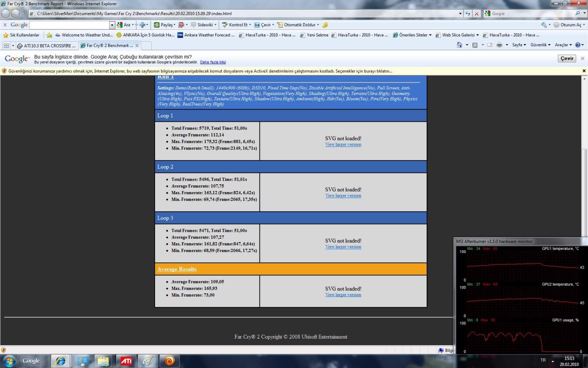Screen dimensions: 588x368
Task: Click the vertical page scrollbar thumb
Action: click(585, 193)
